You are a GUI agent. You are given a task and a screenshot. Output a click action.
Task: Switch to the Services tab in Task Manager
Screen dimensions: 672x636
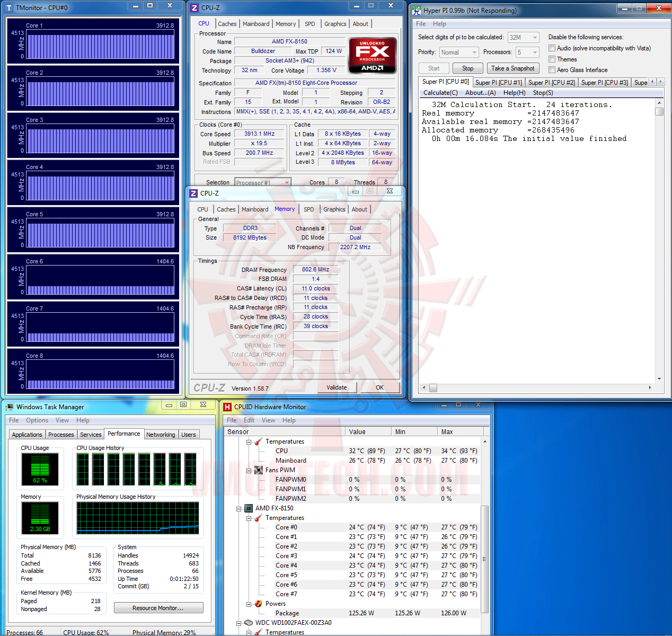pos(91,435)
